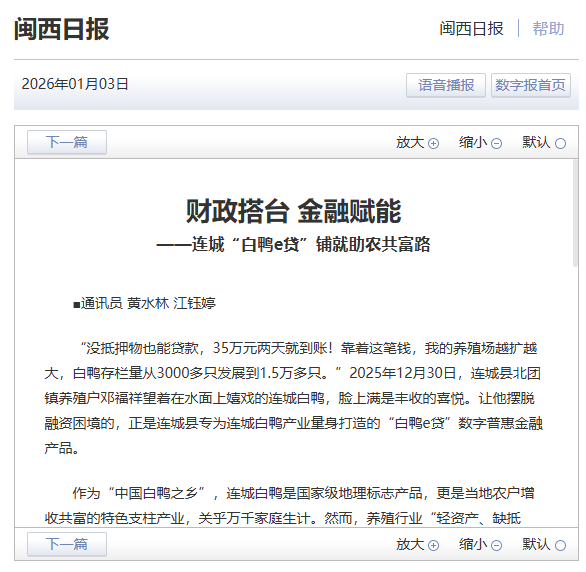Go to 数字报首页 button
This screenshot has width=586, height=572.
pos(531,85)
